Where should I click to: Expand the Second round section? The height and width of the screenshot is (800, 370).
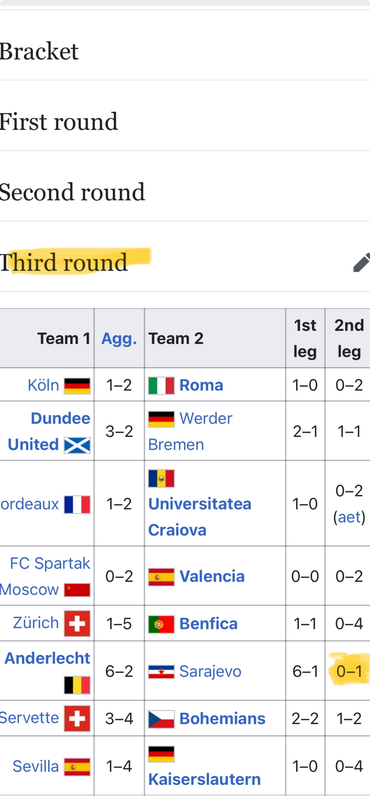tap(185, 192)
